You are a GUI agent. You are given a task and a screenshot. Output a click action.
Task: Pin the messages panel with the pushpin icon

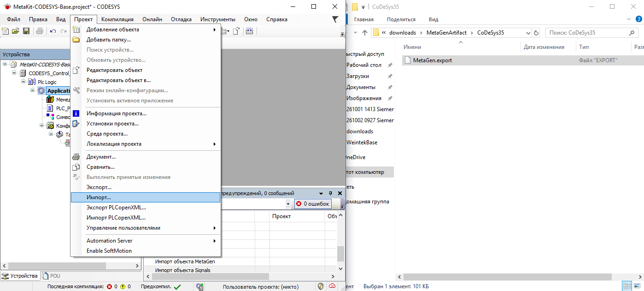pos(330,193)
